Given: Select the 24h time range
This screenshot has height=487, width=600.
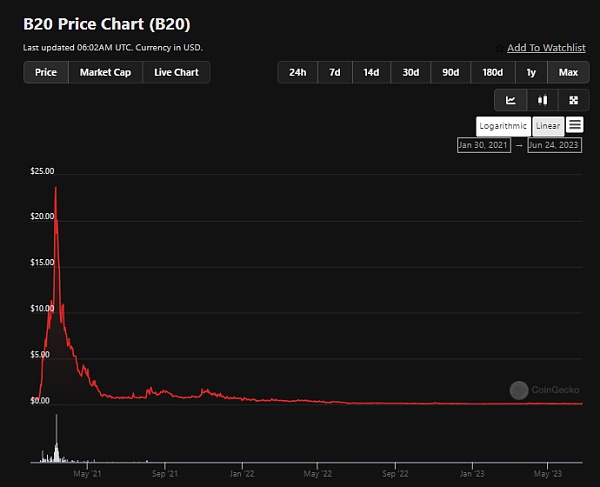Looking at the screenshot, I should tap(297, 72).
